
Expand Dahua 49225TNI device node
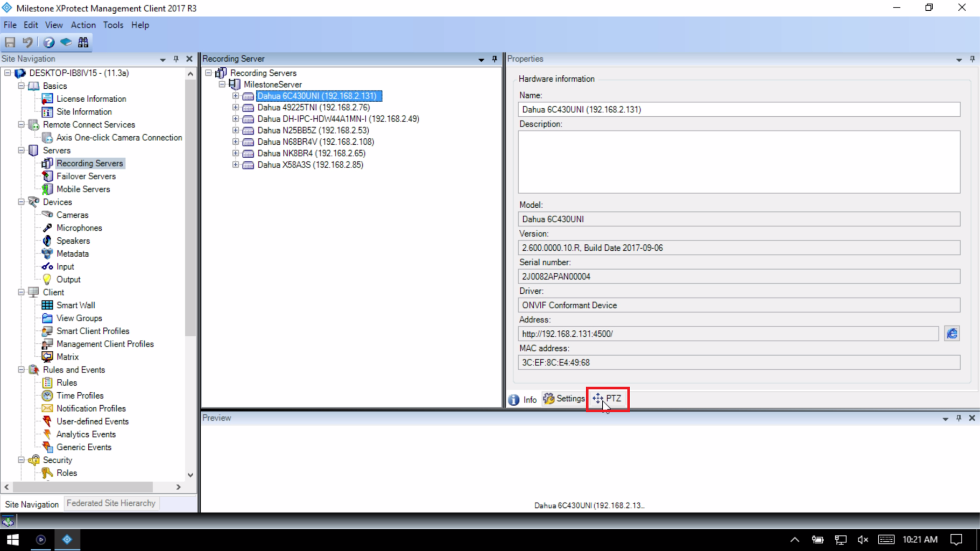(235, 107)
